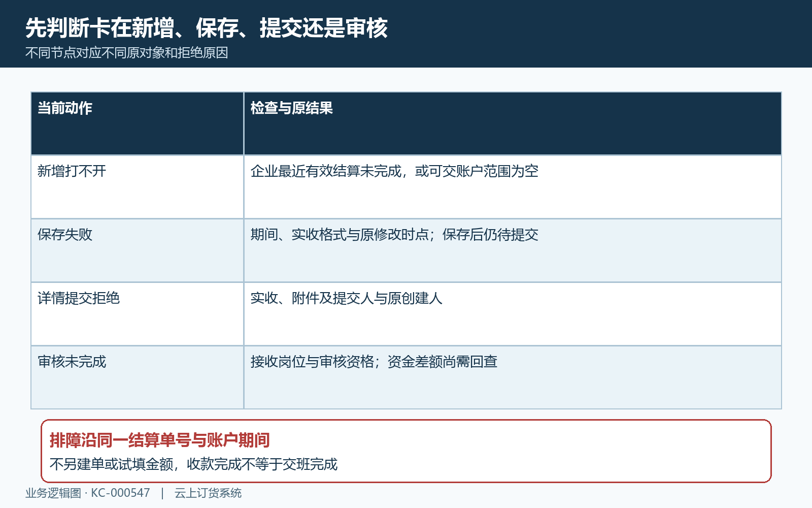Select the 保存失败 row cell

point(138,250)
